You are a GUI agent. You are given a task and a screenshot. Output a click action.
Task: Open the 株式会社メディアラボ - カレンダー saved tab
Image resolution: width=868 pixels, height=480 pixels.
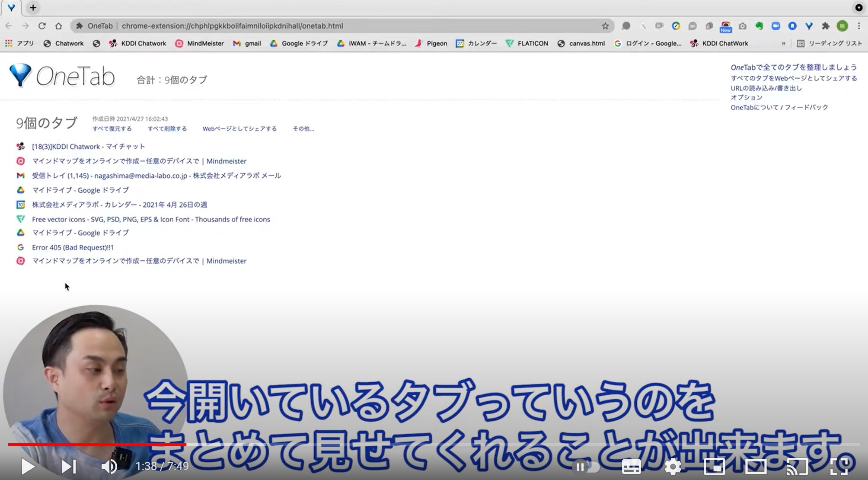(x=119, y=205)
